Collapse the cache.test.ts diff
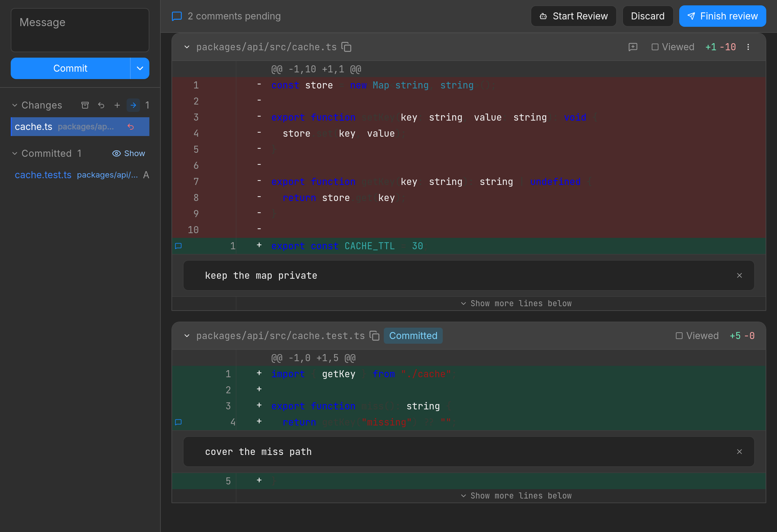Viewport: 777px width, 532px height. pos(187,336)
